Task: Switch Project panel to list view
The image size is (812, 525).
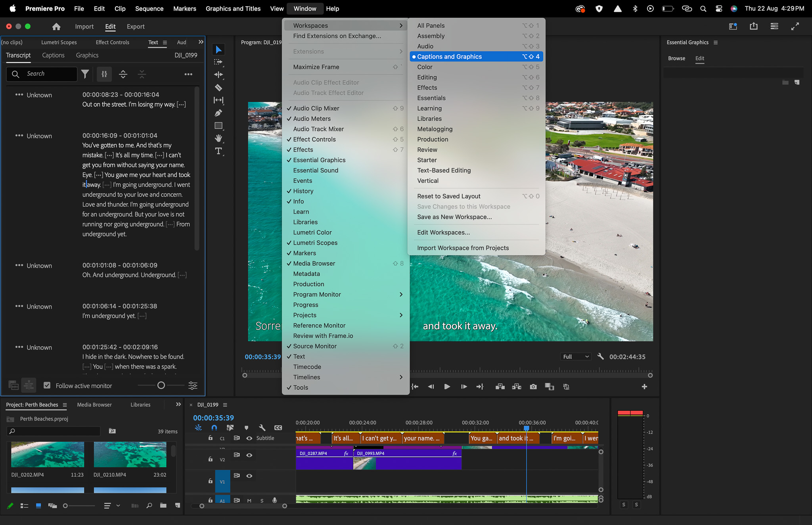Action: pos(24,506)
